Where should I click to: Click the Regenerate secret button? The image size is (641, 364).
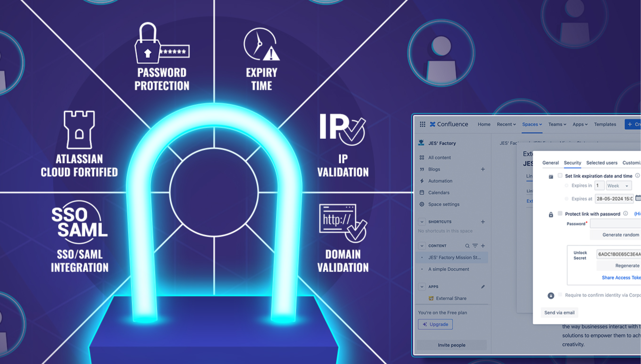point(619,266)
